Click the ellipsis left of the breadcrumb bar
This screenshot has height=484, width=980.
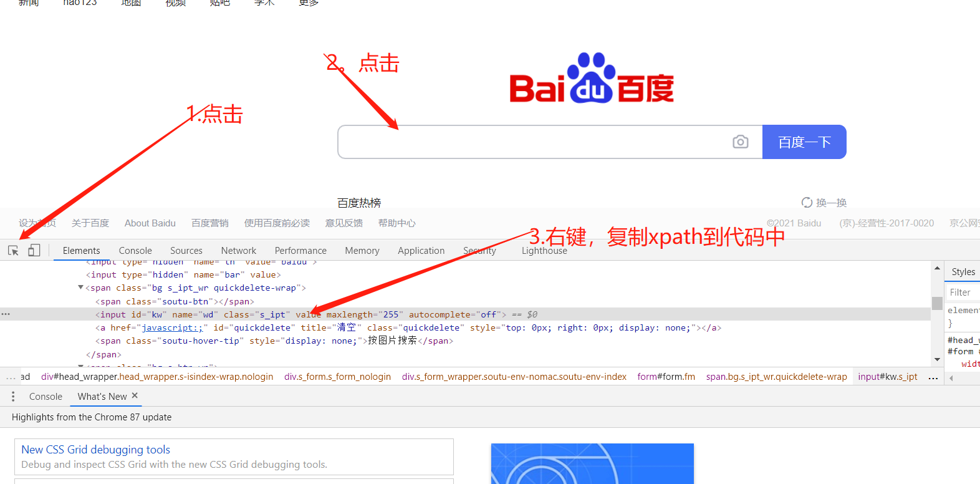pos(11,377)
